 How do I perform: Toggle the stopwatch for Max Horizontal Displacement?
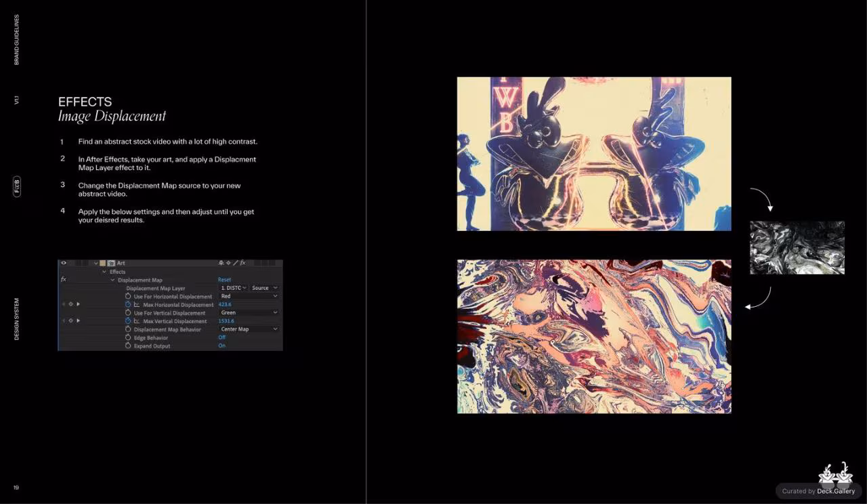[x=128, y=305]
